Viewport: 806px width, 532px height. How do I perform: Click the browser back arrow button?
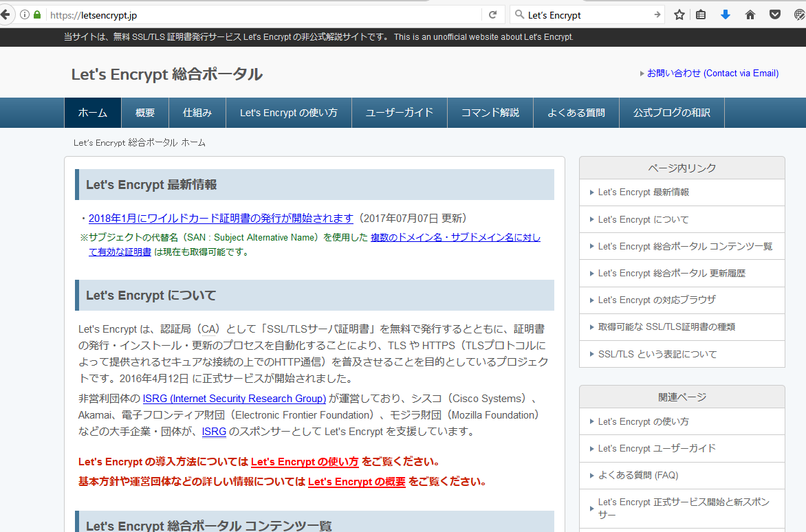(x=5, y=14)
